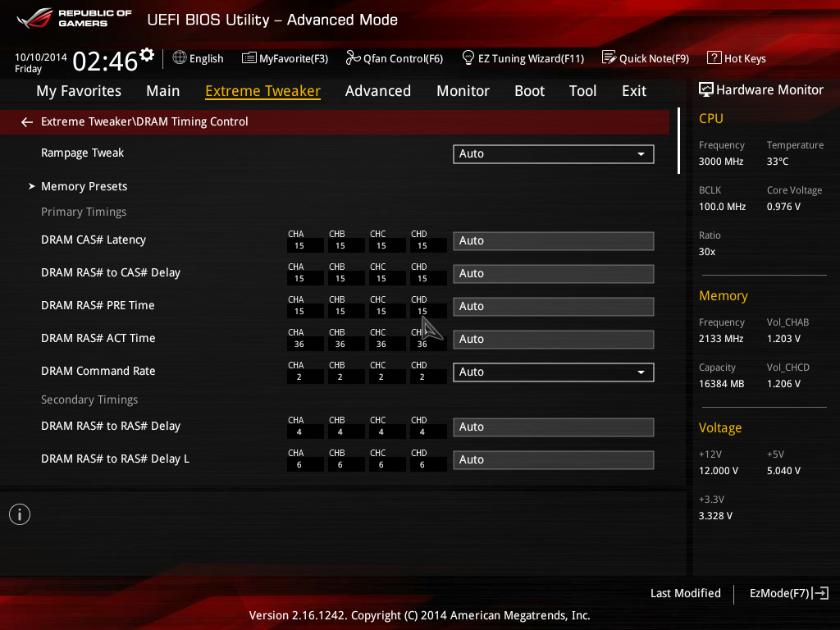Go to the Exit tab
840x630 pixels.
pyautogui.click(x=634, y=91)
